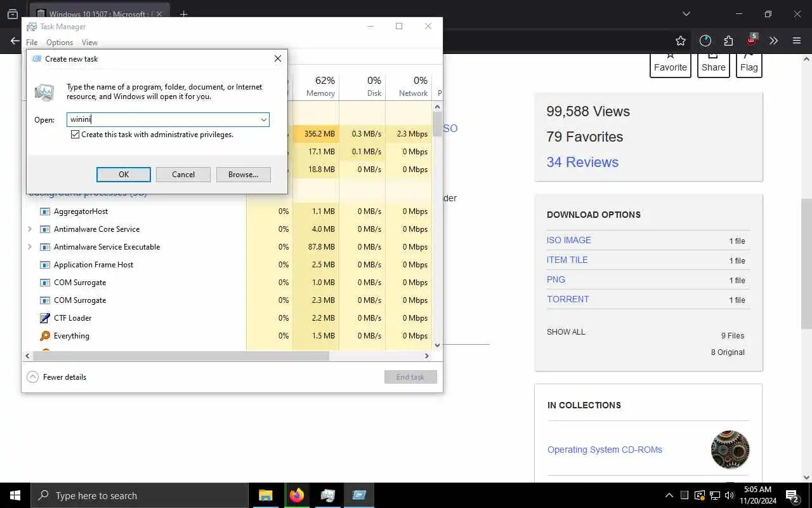
Task: Click the circular timer extension icon in Firefox toolbar
Action: click(705, 41)
